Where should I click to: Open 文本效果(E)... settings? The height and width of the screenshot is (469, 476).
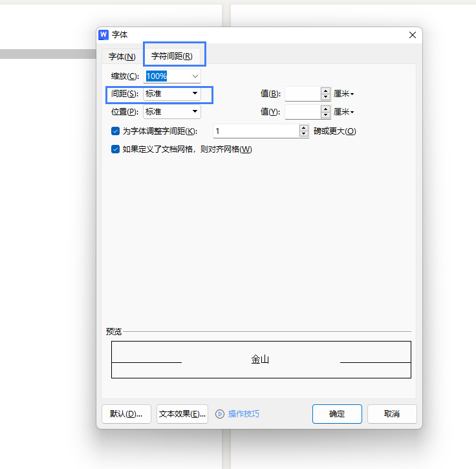[182, 414]
